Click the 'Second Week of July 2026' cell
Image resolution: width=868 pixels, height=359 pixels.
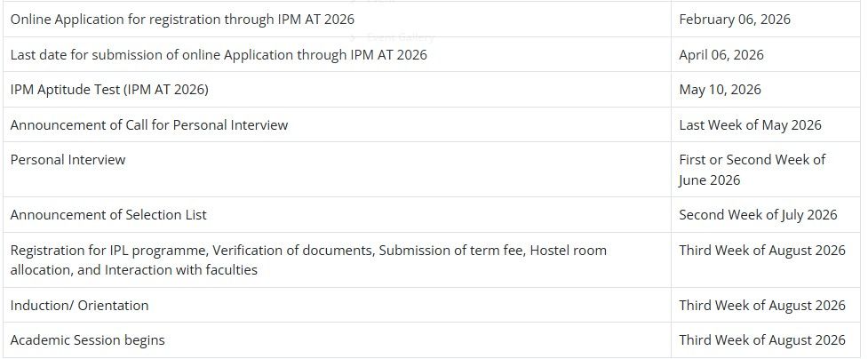click(x=758, y=215)
